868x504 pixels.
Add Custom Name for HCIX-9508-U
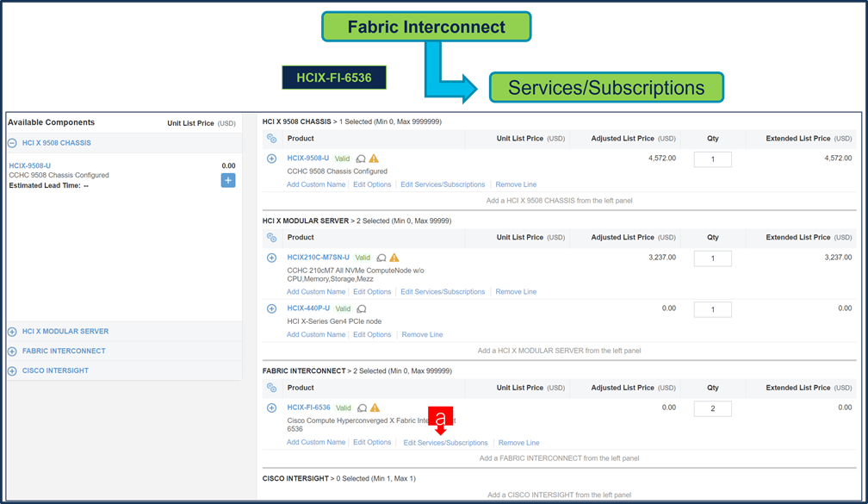coord(316,184)
